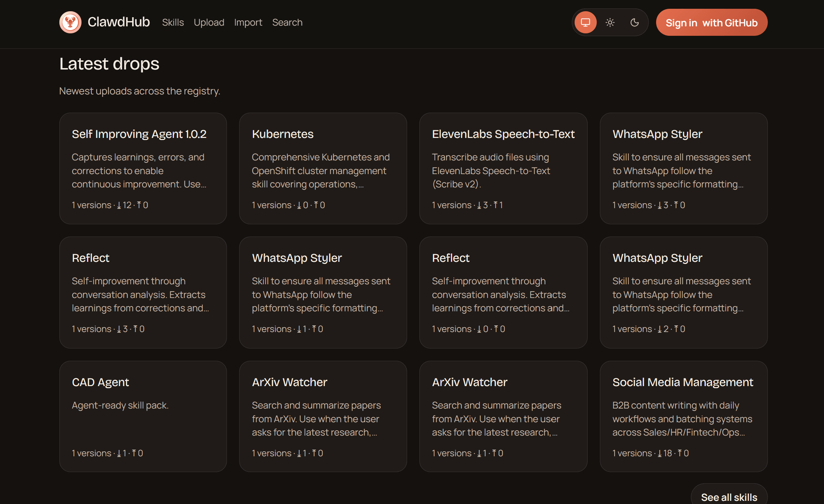Open the Skills nav item
The image size is (824, 504).
[173, 22]
